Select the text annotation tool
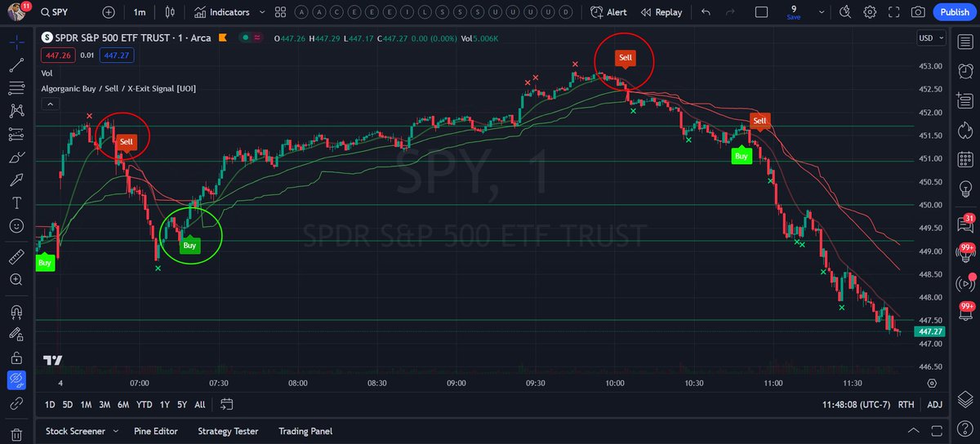The image size is (980, 444). coord(16,202)
